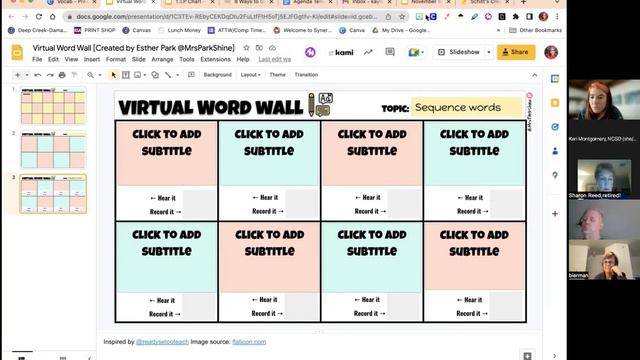
Task: Open a new Chrome tab with plus
Action: tap(524, 2)
